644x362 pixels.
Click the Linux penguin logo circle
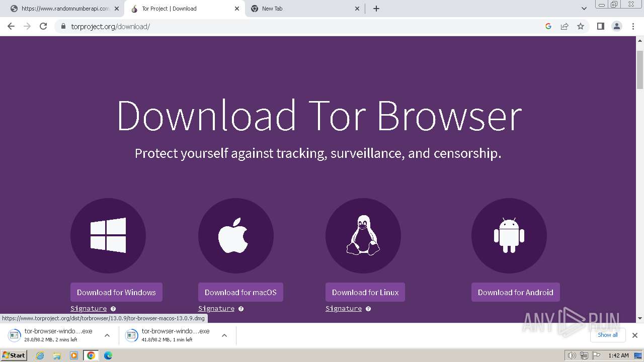pyautogui.click(x=363, y=235)
